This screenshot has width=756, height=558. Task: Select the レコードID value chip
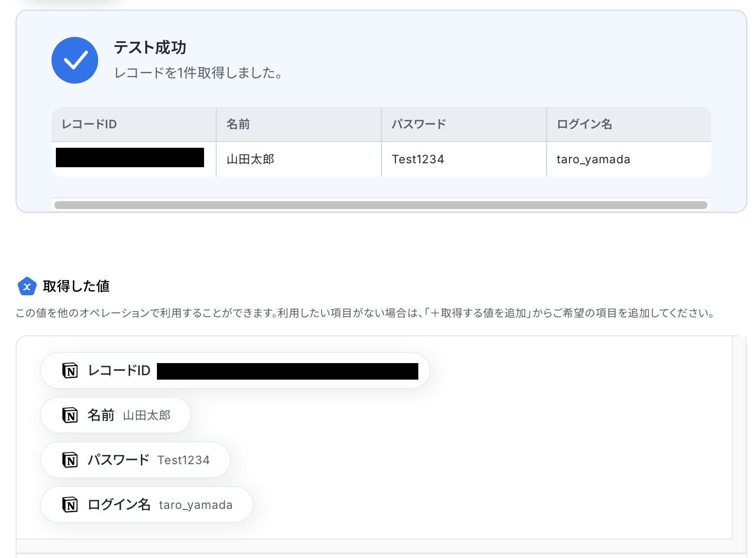[x=235, y=370]
